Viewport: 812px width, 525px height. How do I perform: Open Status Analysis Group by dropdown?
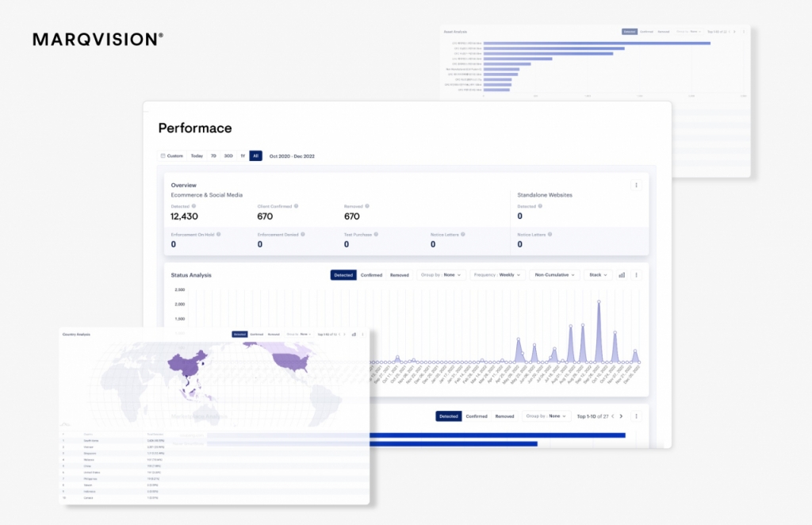441,275
